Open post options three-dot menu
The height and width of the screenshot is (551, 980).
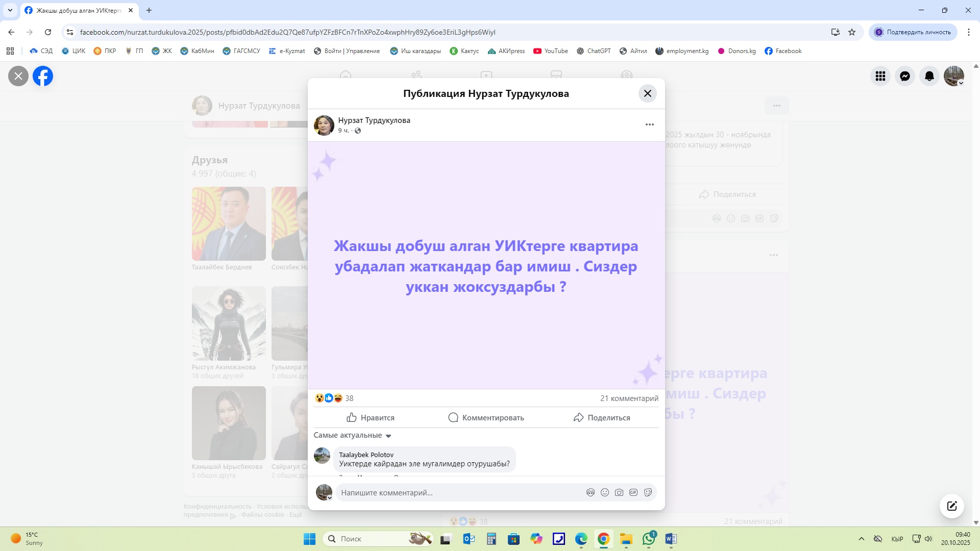click(649, 124)
